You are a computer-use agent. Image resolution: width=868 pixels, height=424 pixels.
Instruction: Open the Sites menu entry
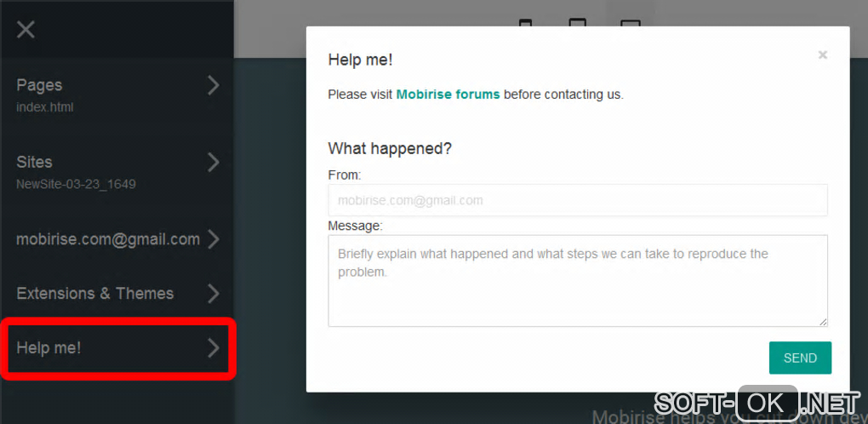tap(117, 172)
